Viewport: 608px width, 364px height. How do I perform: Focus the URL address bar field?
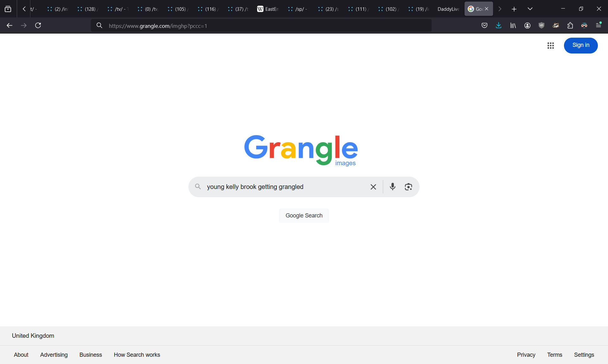coord(261,25)
